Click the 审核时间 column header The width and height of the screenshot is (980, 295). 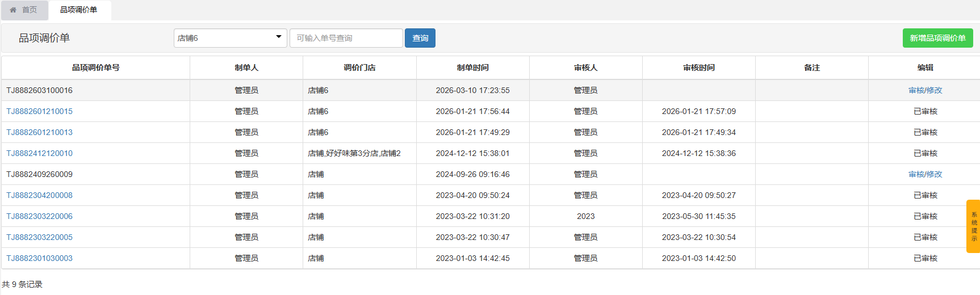[x=698, y=68]
